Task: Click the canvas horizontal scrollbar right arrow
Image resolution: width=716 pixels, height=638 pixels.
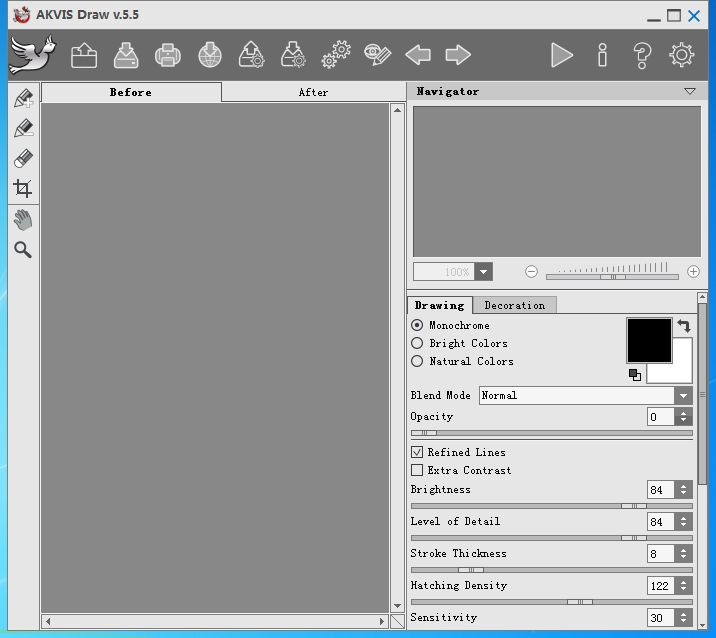Action: click(382, 622)
